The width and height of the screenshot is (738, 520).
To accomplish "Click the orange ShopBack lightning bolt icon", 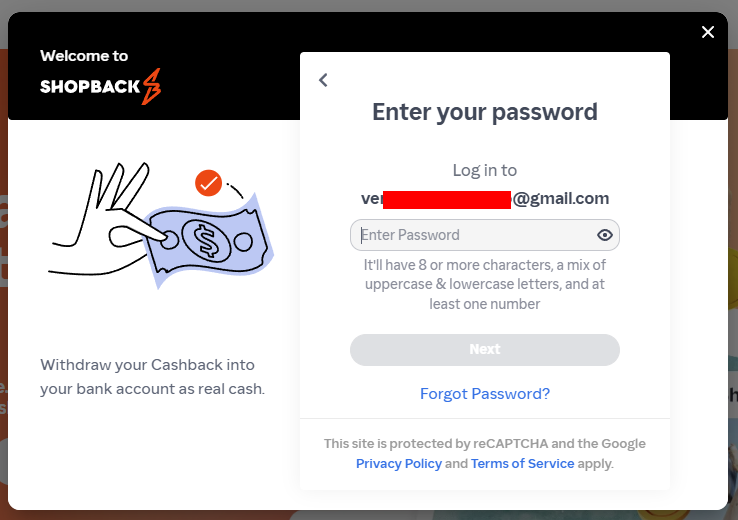I will (151, 86).
